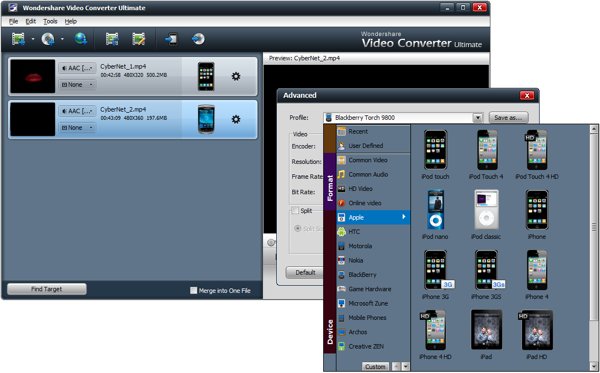The image size is (600, 373).
Task: Select the Creative ZEN category
Action: click(373, 346)
